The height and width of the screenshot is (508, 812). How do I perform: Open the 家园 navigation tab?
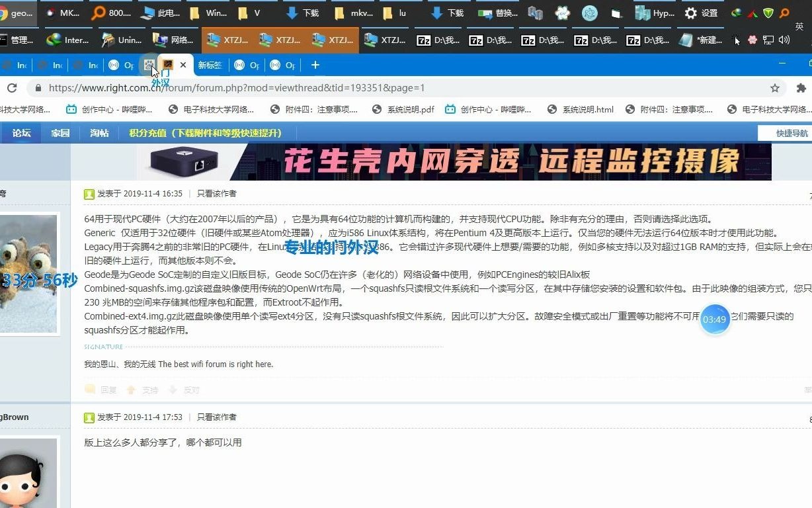pos(60,133)
